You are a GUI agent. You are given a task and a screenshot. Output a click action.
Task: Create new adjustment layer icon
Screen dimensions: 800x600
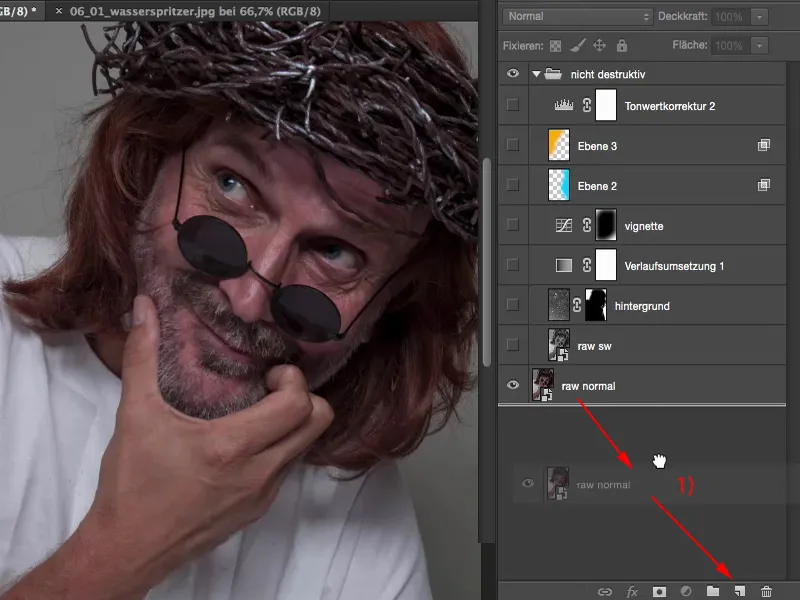pos(686,591)
